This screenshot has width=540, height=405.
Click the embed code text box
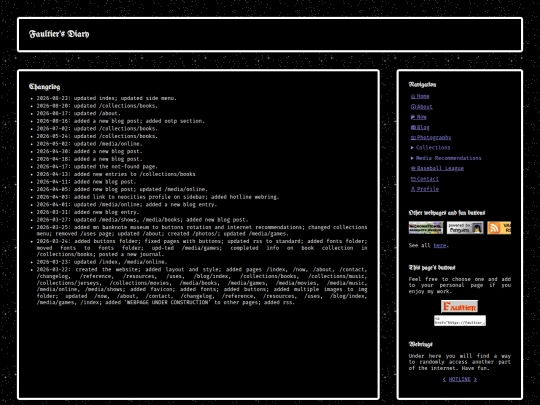460,320
